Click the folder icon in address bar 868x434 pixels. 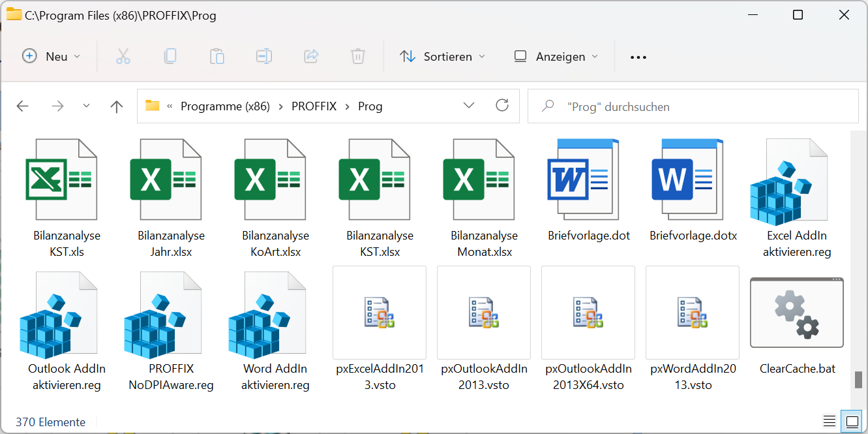pyautogui.click(x=153, y=106)
